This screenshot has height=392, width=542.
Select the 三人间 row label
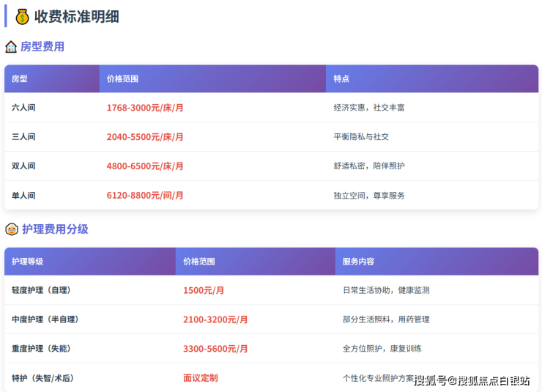pyautogui.click(x=23, y=137)
